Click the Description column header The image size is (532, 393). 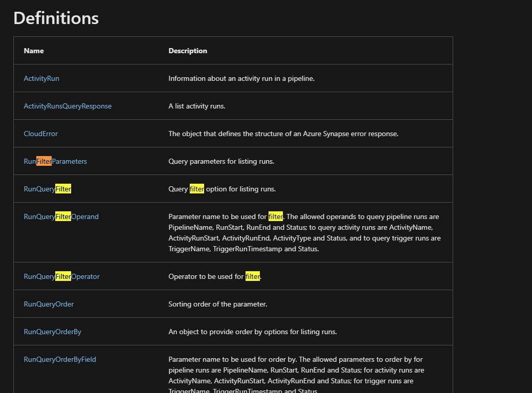pyautogui.click(x=187, y=50)
